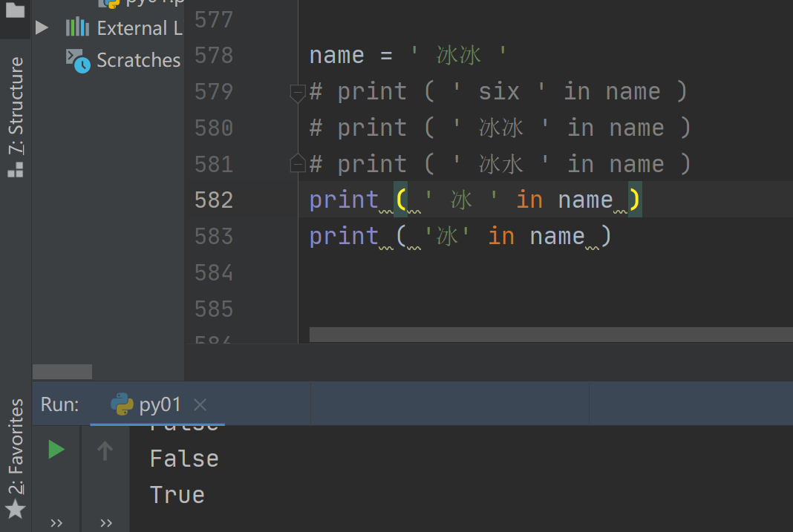This screenshot has width=793, height=532.
Task: Click line number 583 in gutter
Action: coord(214,237)
